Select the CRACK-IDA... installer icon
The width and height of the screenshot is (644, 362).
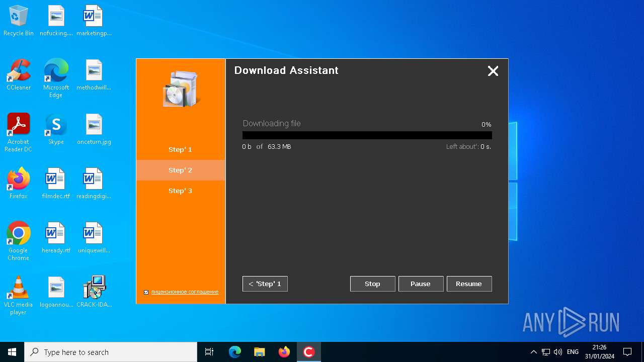coord(94,293)
